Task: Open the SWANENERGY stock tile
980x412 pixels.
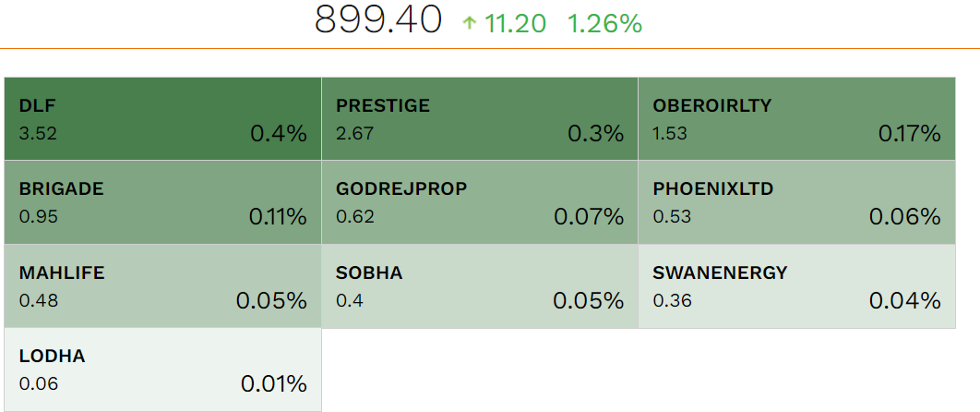Action: tap(796, 286)
